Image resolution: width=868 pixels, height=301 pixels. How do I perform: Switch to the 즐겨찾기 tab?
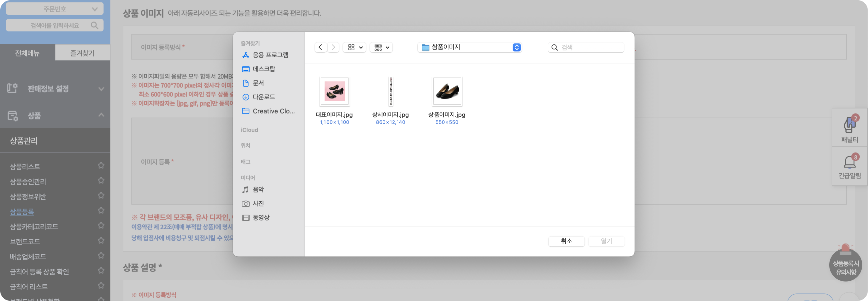tap(82, 53)
